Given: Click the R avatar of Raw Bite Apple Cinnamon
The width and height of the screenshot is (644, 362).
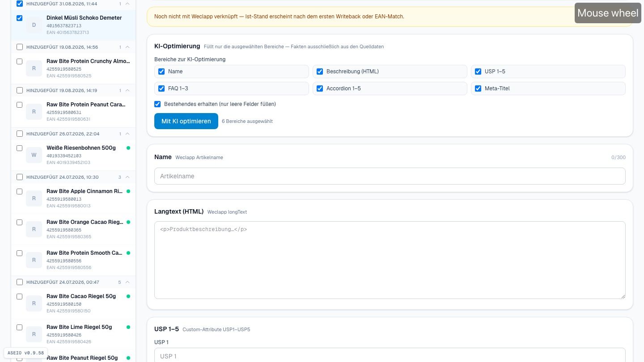Looking at the screenshot, I should tap(34, 198).
